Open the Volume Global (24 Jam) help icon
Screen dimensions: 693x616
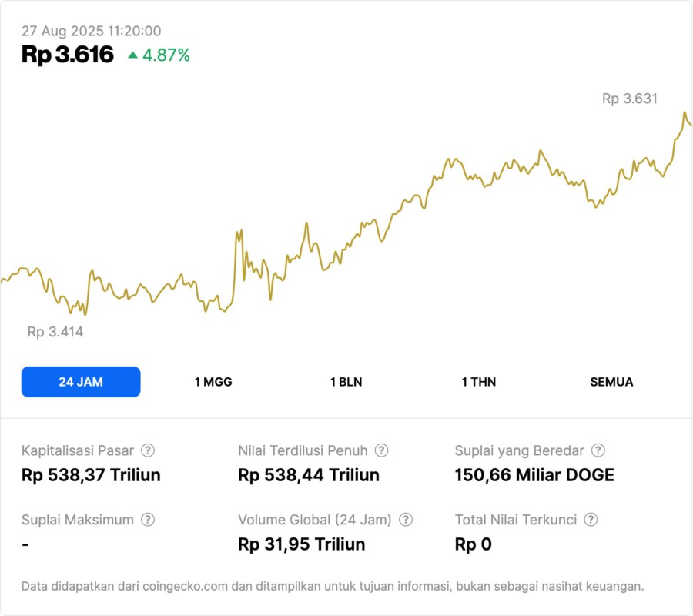(406, 520)
